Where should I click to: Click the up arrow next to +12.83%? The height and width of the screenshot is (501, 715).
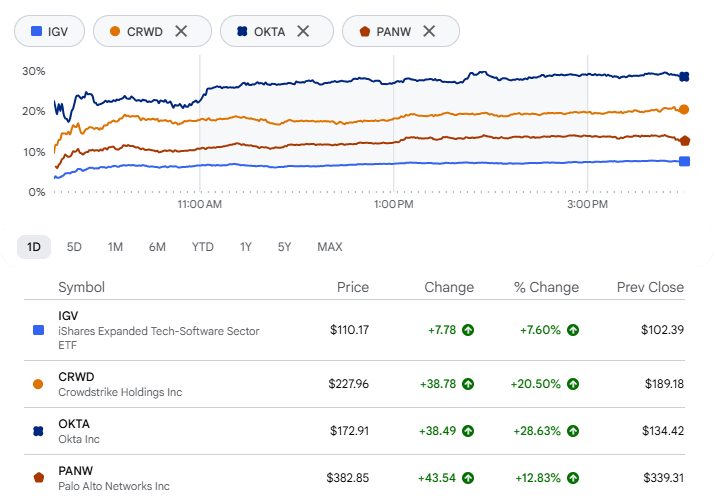pos(573,478)
